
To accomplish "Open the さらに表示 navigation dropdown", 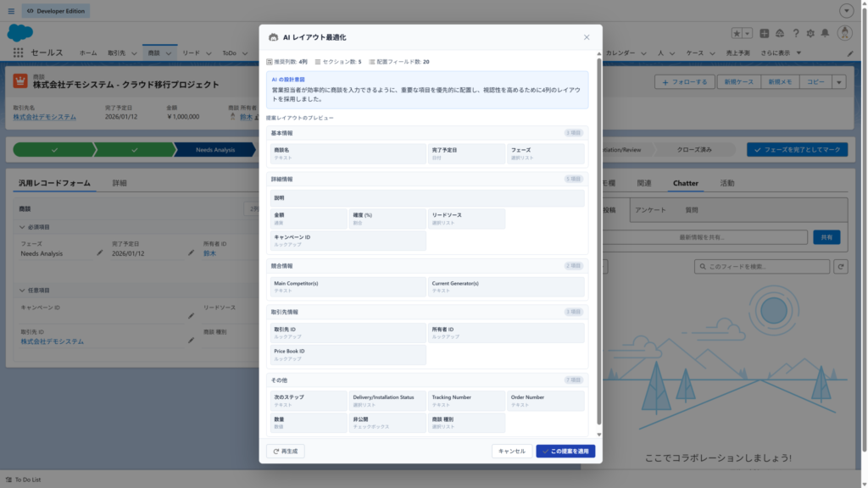I will [780, 53].
